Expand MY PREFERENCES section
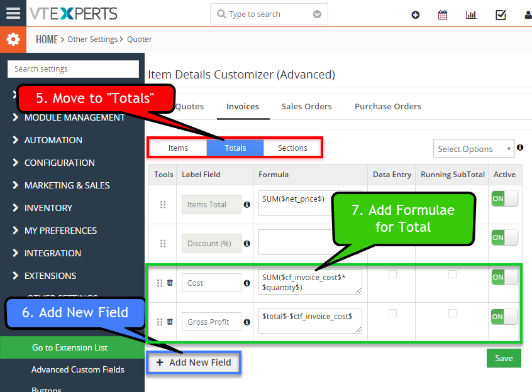The width and height of the screenshot is (532, 392). pos(55,231)
